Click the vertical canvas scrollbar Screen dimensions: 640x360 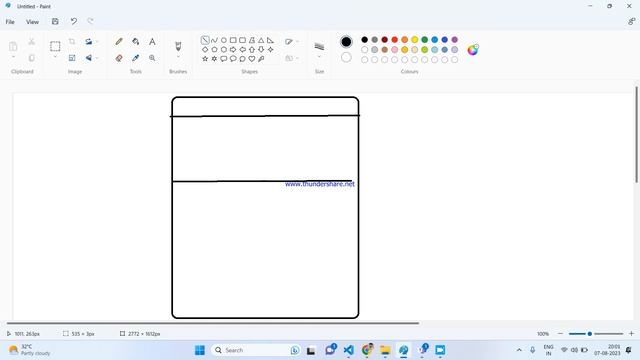(x=636, y=135)
